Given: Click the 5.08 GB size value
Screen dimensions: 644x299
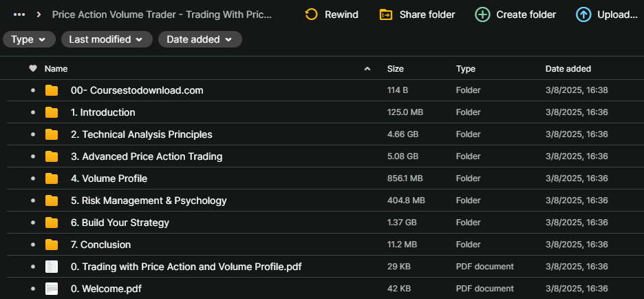Looking at the screenshot, I should 402,156.
